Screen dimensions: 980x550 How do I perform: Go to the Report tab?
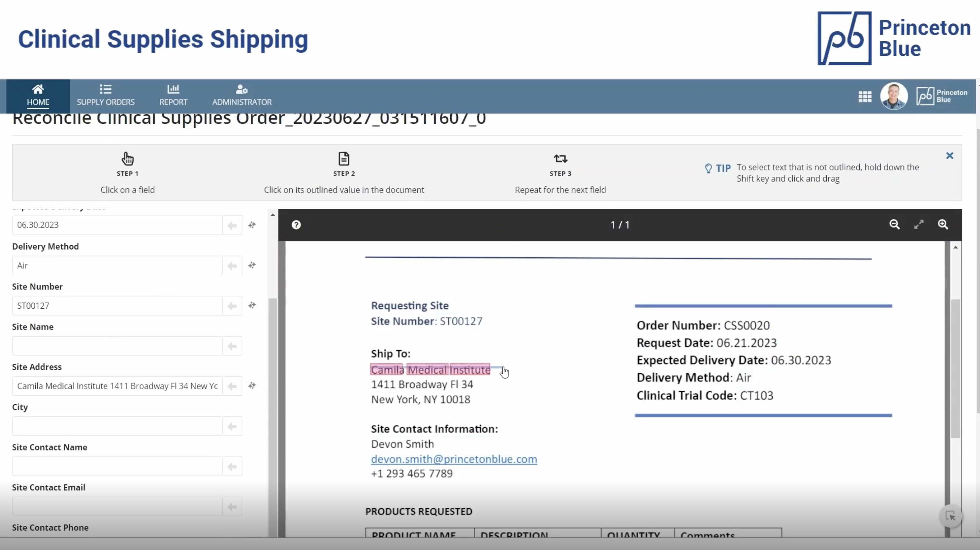[174, 95]
